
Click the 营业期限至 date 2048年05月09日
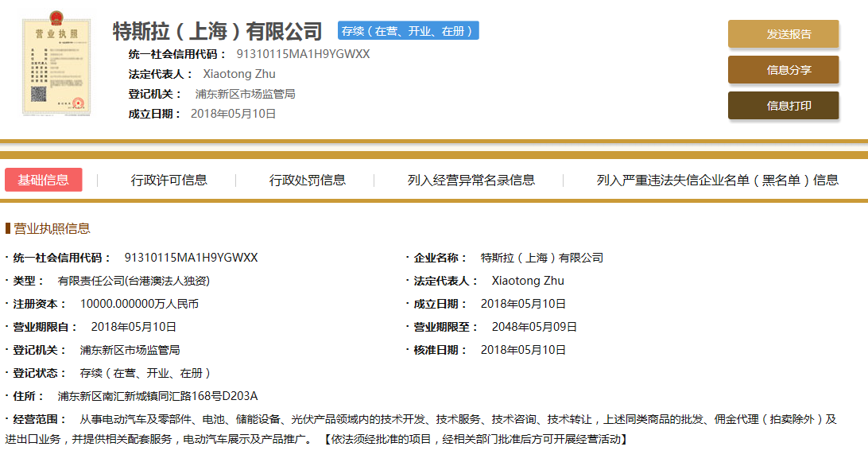pyautogui.click(x=534, y=327)
